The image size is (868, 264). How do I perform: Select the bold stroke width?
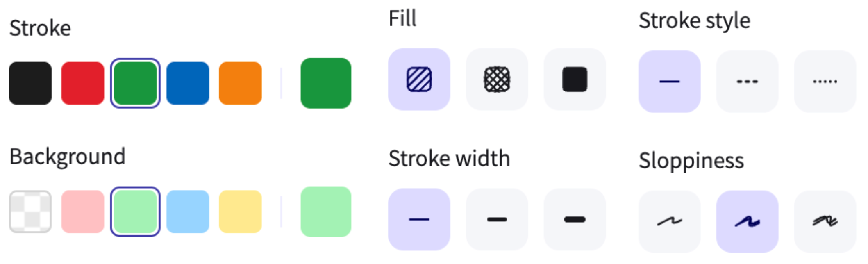(x=497, y=219)
